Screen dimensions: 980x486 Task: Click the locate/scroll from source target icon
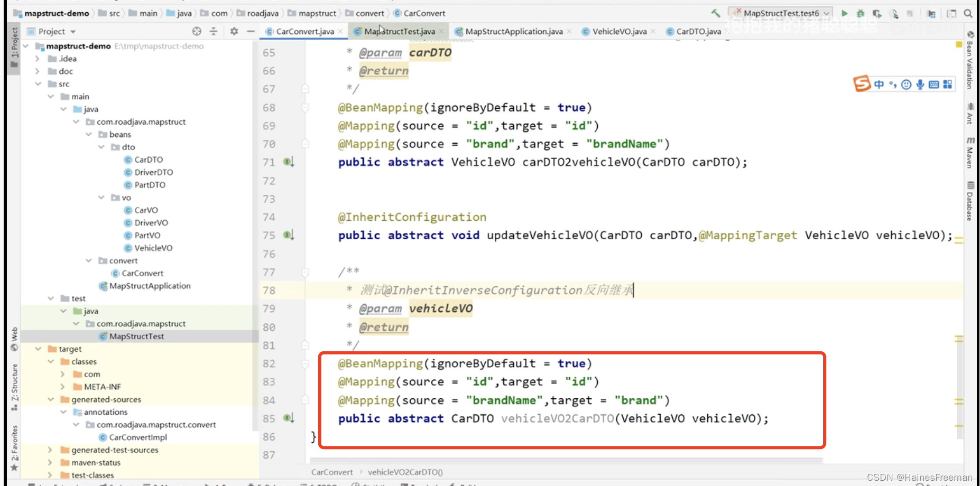click(197, 32)
